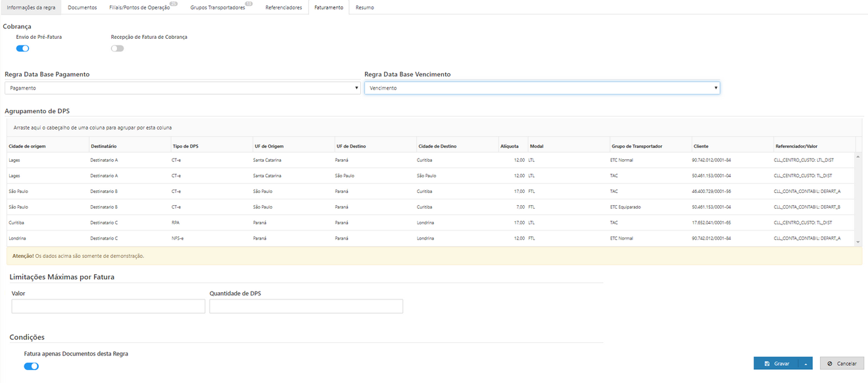This screenshot has height=383, width=868.
Task: Click the grid scrollbar down arrow
Action: click(x=857, y=242)
